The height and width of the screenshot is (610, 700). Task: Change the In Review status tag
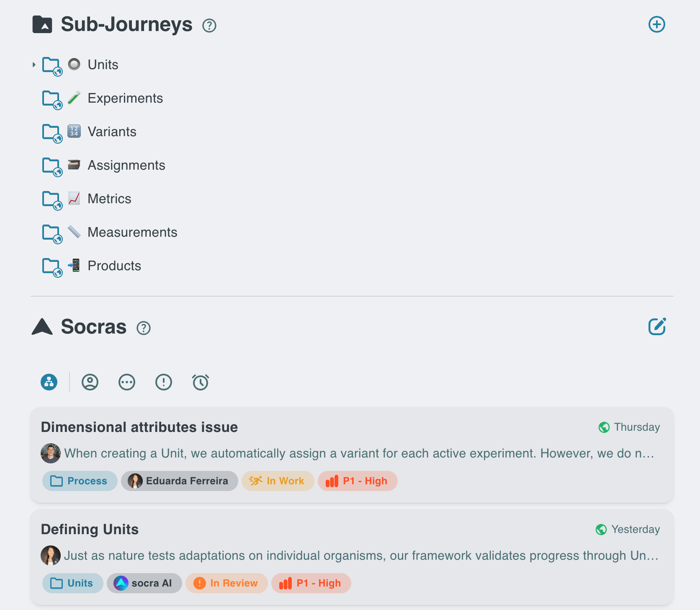[226, 583]
